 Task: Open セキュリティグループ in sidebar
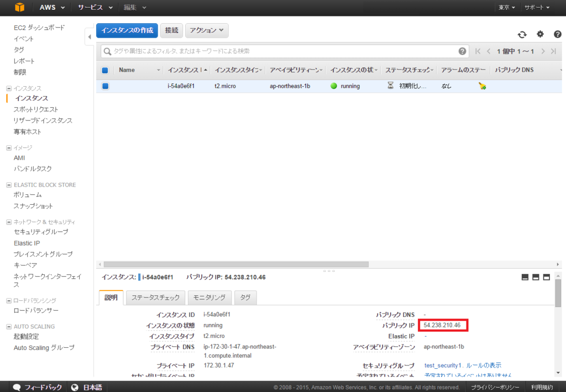(x=41, y=232)
